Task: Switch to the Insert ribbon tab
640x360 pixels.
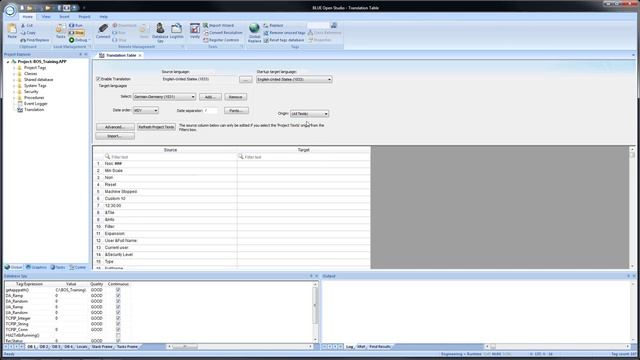Action: [x=64, y=17]
